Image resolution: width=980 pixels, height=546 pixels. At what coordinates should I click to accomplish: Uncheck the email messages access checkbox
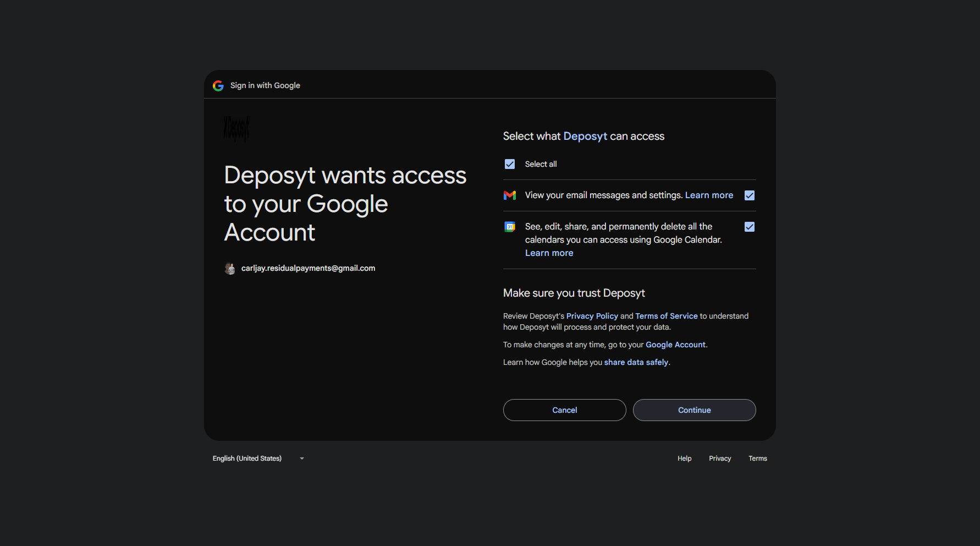coord(750,195)
